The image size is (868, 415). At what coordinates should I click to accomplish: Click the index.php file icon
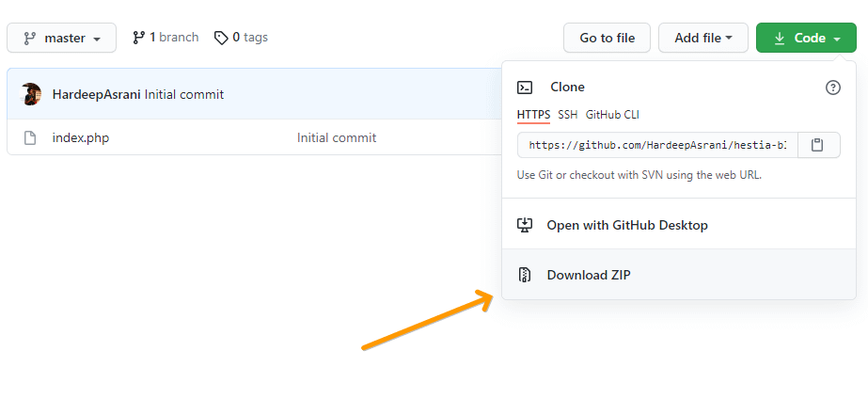[30, 138]
